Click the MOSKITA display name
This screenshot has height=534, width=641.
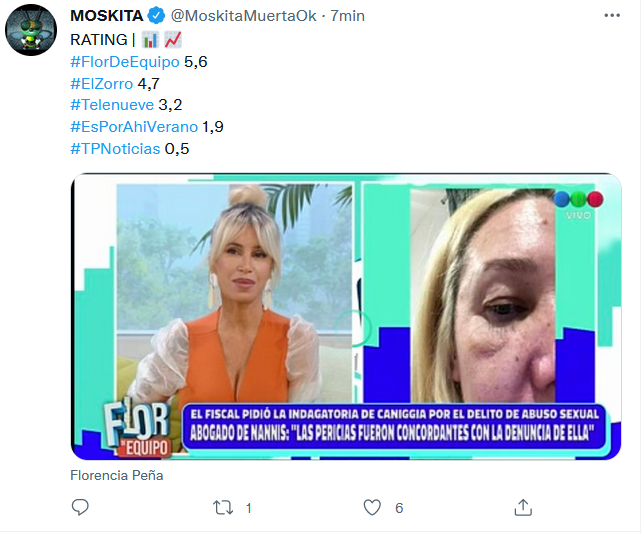click(x=107, y=16)
